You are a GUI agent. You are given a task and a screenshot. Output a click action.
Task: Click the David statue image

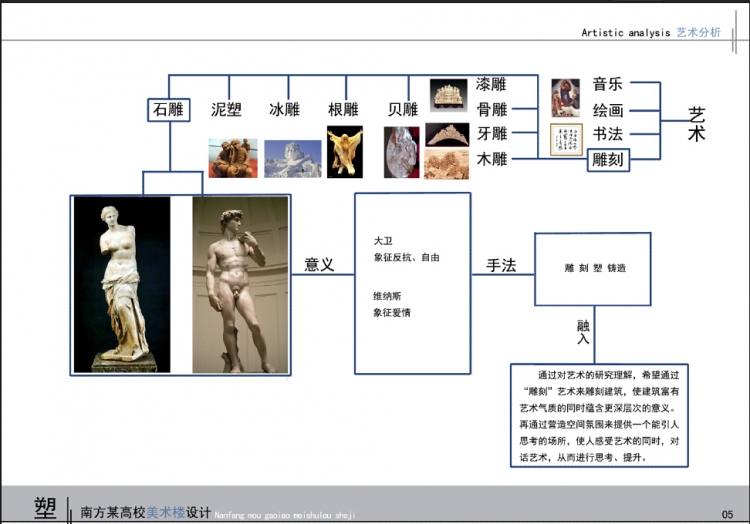pyautogui.click(x=241, y=284)
